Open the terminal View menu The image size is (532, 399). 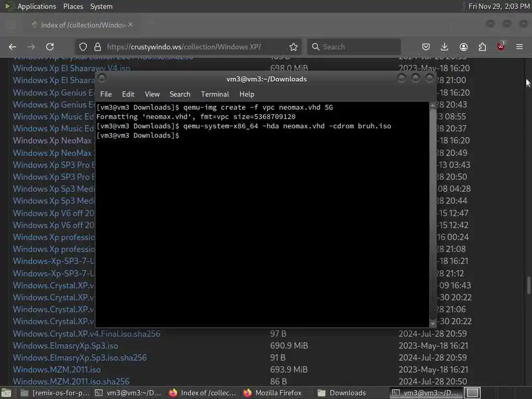(152, 95)
